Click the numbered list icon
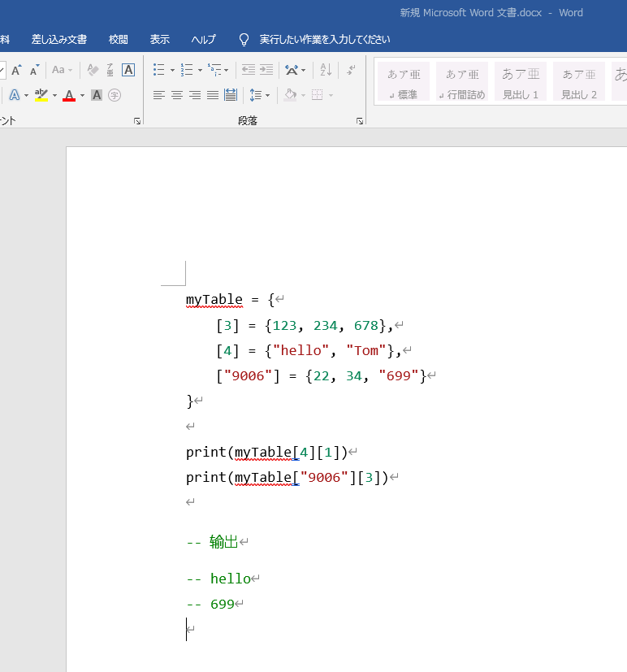This screenshot has height=672, width=627. (x=186, y=70)
